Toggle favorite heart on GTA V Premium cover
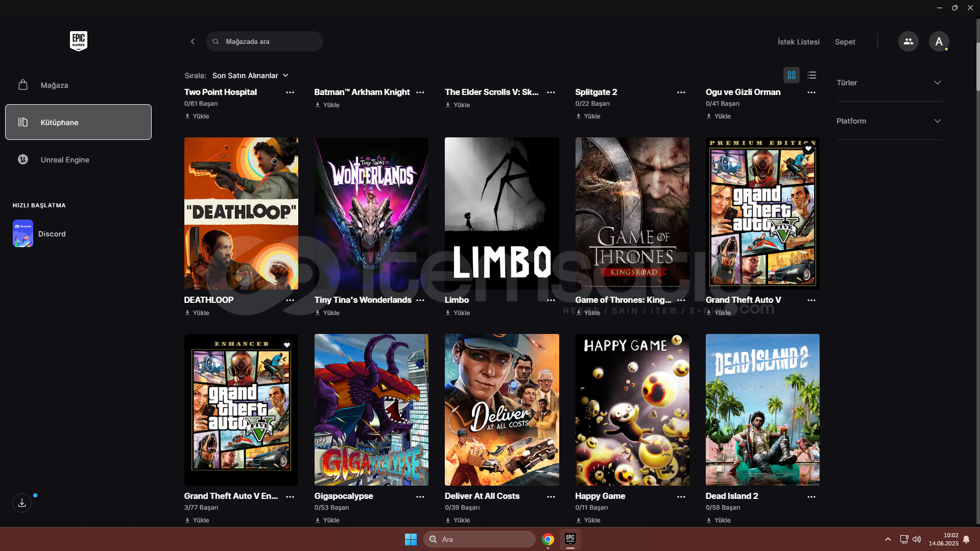Viewport: 980px width, 551px height. [808, 149]
